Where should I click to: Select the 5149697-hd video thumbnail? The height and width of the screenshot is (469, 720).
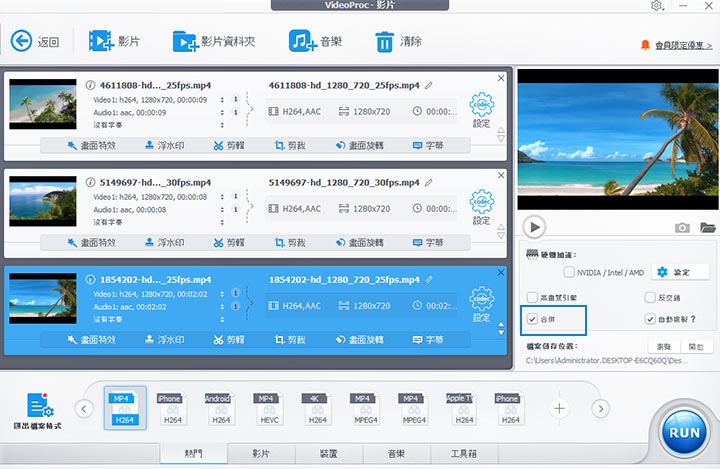pos(43,201)
